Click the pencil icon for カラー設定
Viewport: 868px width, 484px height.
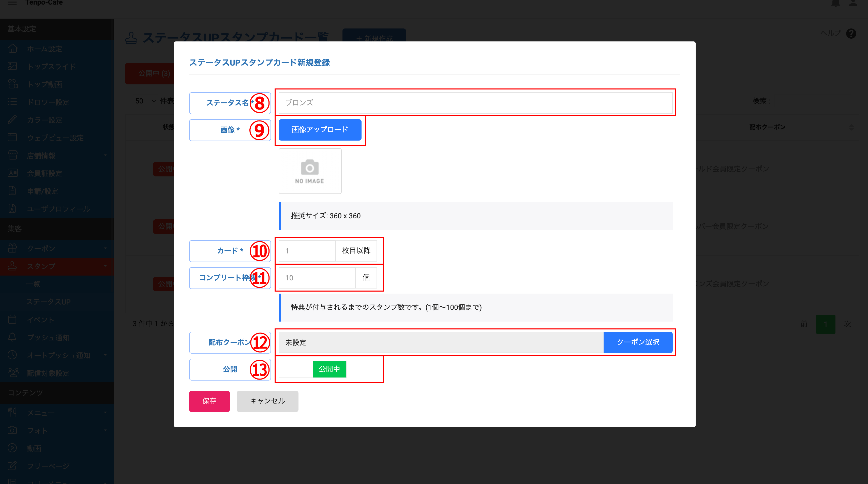point(12,119)
